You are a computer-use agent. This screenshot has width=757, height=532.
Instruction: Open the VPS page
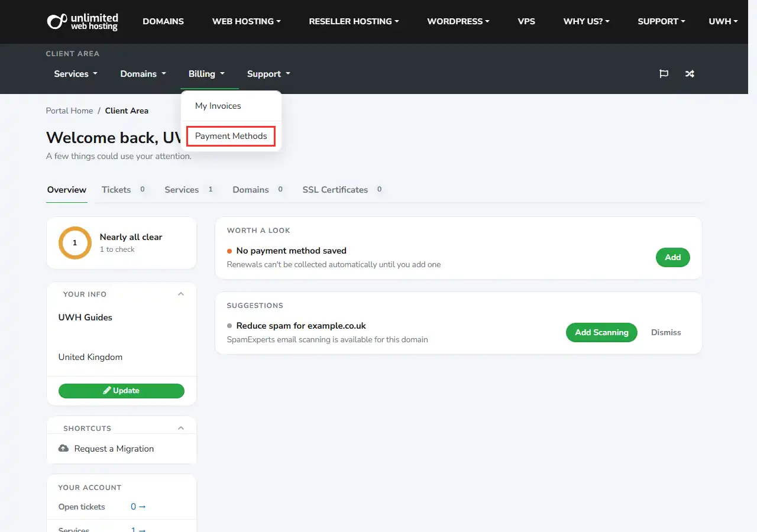coord(526,21)
